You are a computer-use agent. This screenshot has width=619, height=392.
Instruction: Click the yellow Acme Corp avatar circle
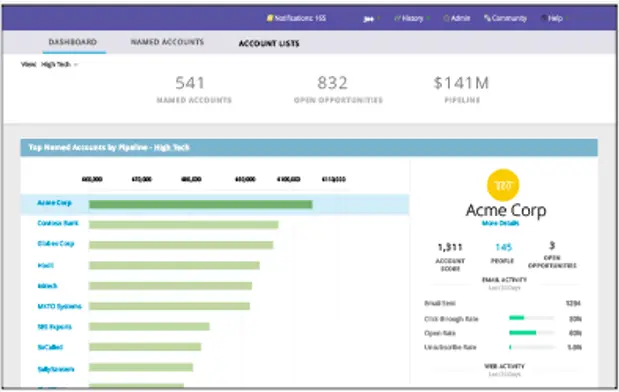click(503, 185)
